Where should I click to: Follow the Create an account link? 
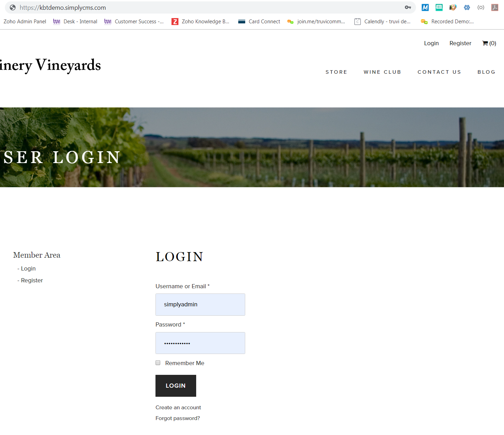[178, 407]
